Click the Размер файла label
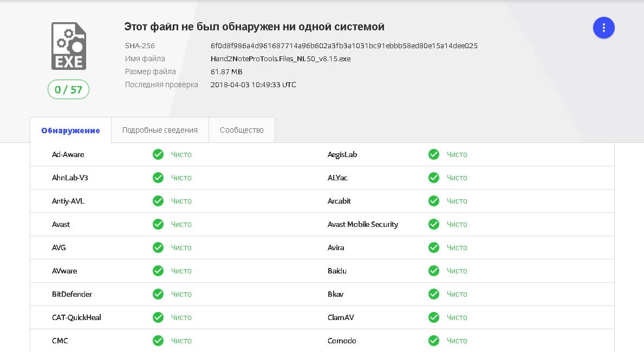644x352 pixels. [151, 72]
